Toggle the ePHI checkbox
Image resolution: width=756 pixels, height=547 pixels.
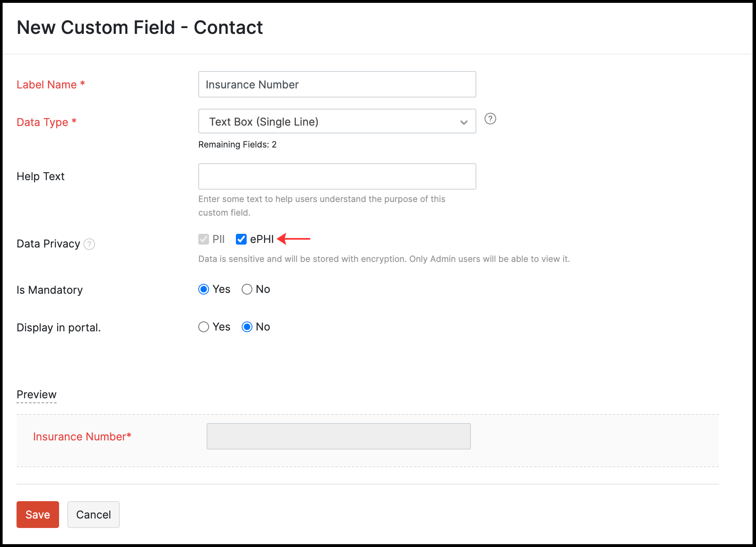pos(241,239)
